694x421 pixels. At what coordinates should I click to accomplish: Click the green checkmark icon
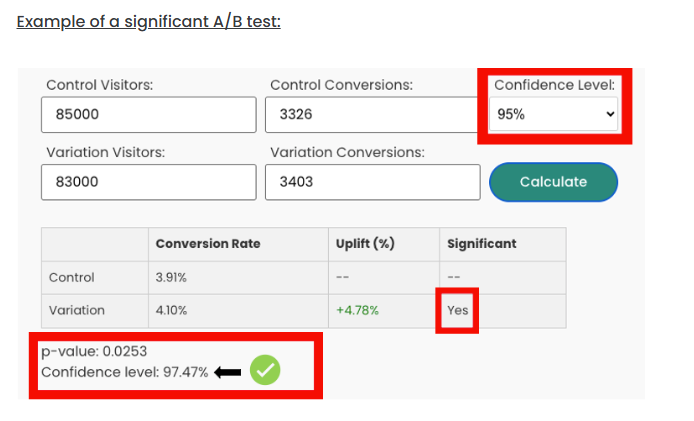[x=265, y=371]
